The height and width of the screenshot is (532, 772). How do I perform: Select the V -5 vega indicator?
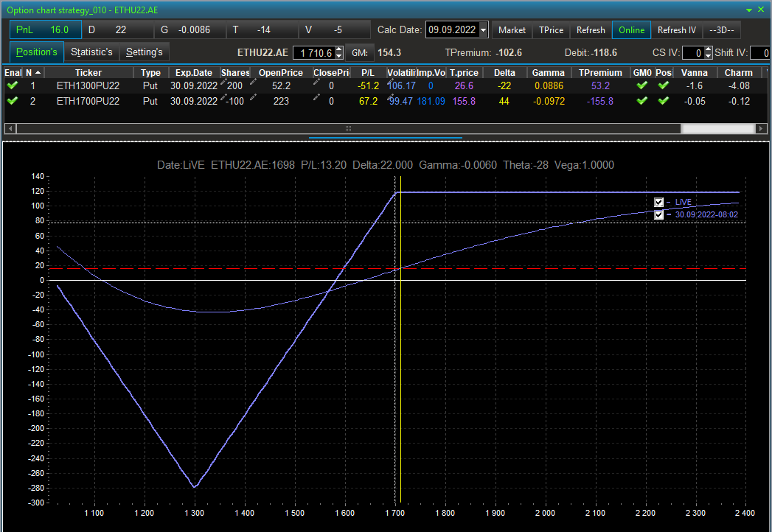click(x=335, y=30)
